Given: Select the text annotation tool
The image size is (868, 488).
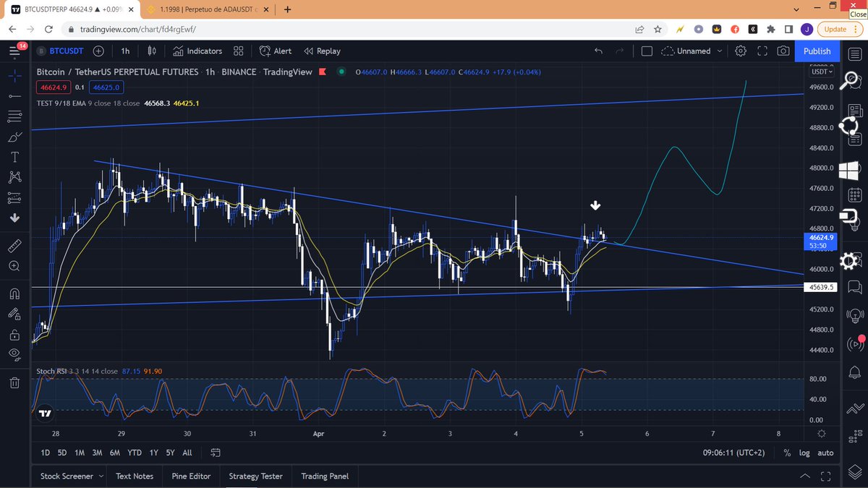Looking at the screenshot, I should (x=14, y=157).
